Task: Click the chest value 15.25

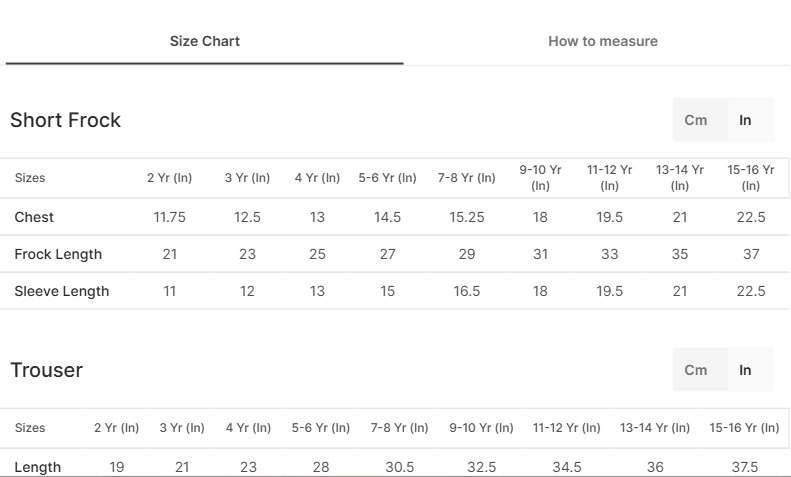Action: [467, 217]
